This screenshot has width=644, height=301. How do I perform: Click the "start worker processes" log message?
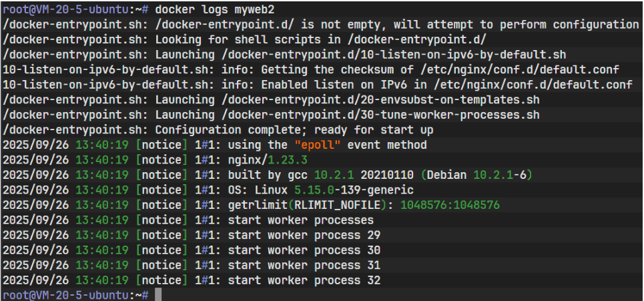point(301,220)
